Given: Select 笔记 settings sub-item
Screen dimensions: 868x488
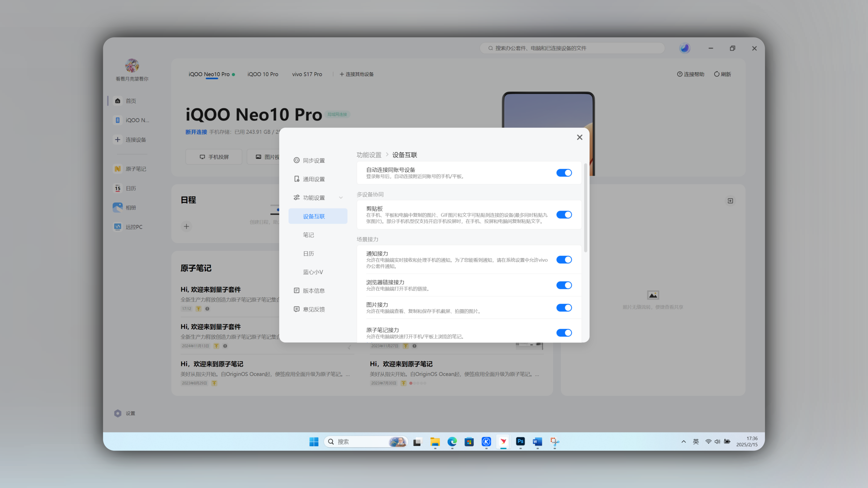Looking at the screenshot, I should click(x=308, y=235).
